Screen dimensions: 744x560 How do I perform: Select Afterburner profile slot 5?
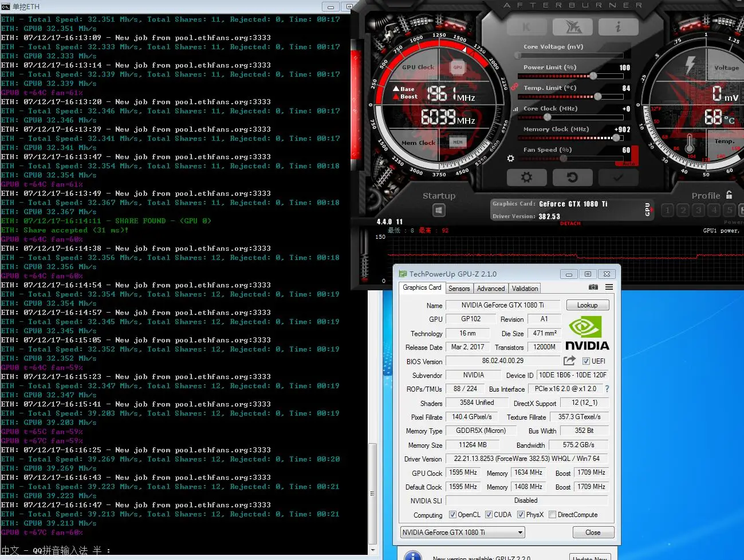pyautogui.click(x=729, y=210)
